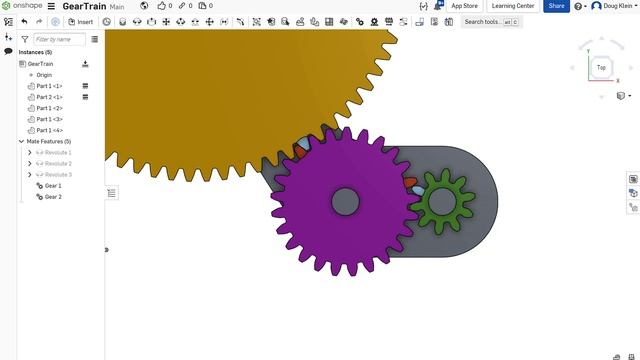This screenshot has height=360, width=640.
Task: Click the Search tools field
Action: pos(491,22)
